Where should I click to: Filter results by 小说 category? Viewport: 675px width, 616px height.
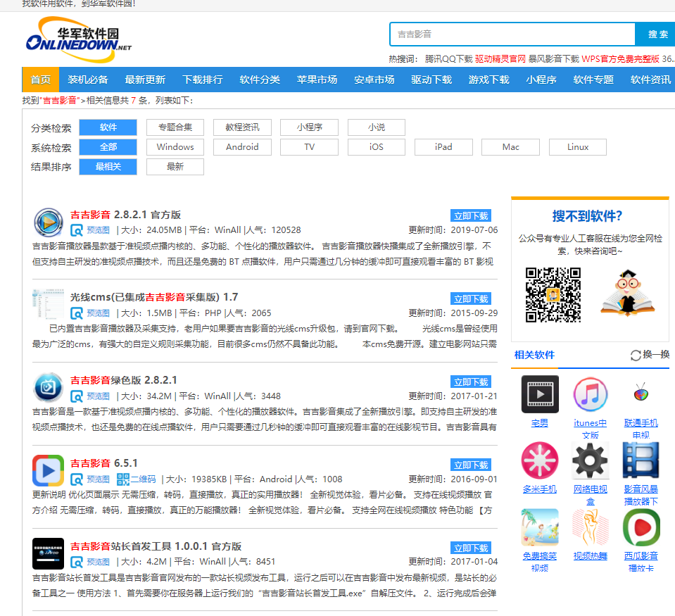coord(377,127)
